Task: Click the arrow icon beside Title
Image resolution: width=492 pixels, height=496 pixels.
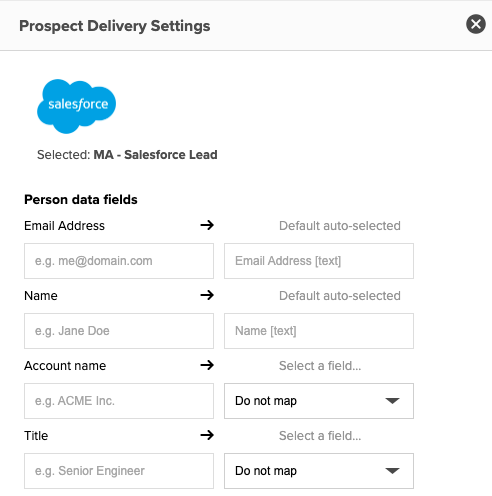Action: click(207, 435)
